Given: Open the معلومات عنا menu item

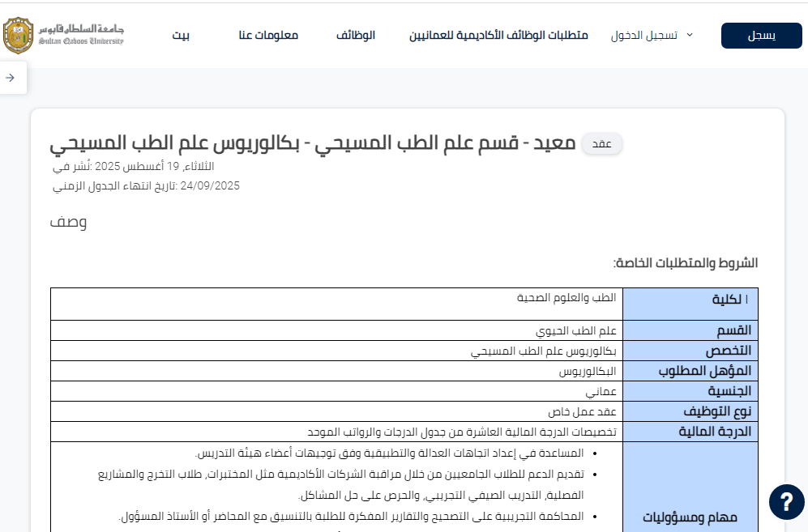Looking at the screenshot, I should click(268, 36).
